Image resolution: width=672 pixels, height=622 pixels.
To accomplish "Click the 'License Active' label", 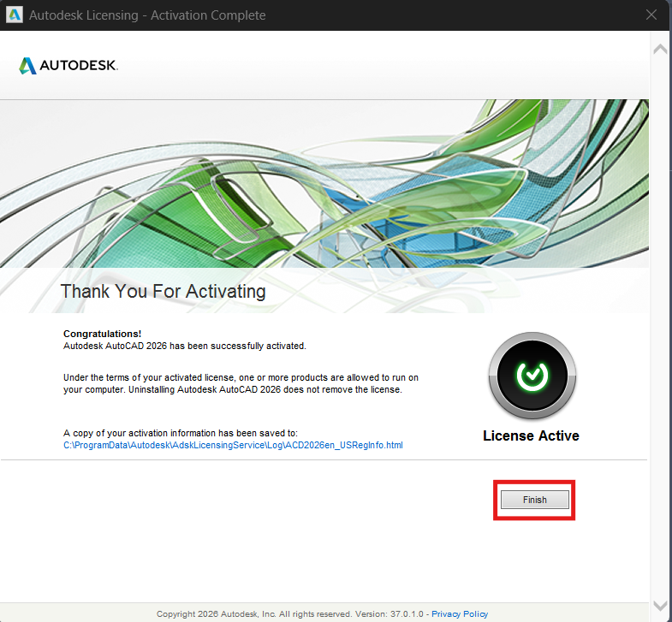I will pyautogui.click(x=531, y=435).
